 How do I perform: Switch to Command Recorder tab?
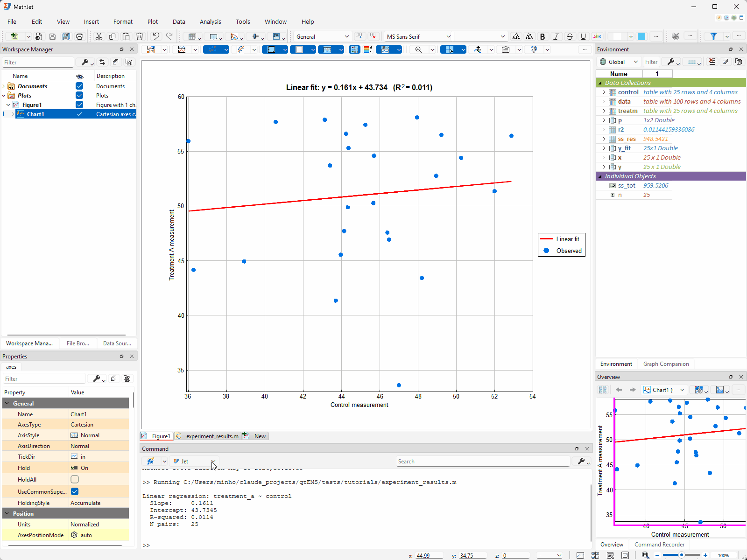[x=659, y=545]
